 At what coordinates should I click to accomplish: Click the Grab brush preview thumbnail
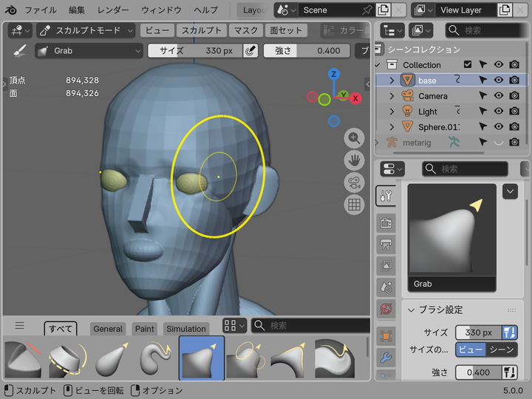point(452,237)
